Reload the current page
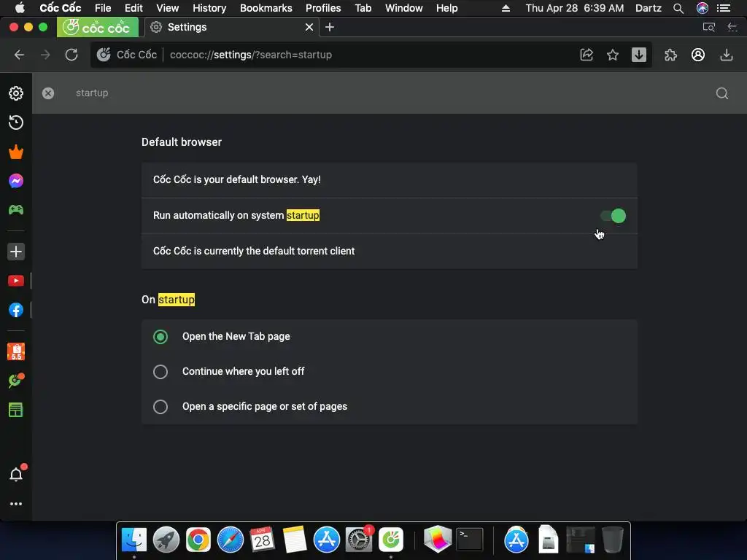Image resolution: width=747 pixels, height=560 pixels. [71, 55]
